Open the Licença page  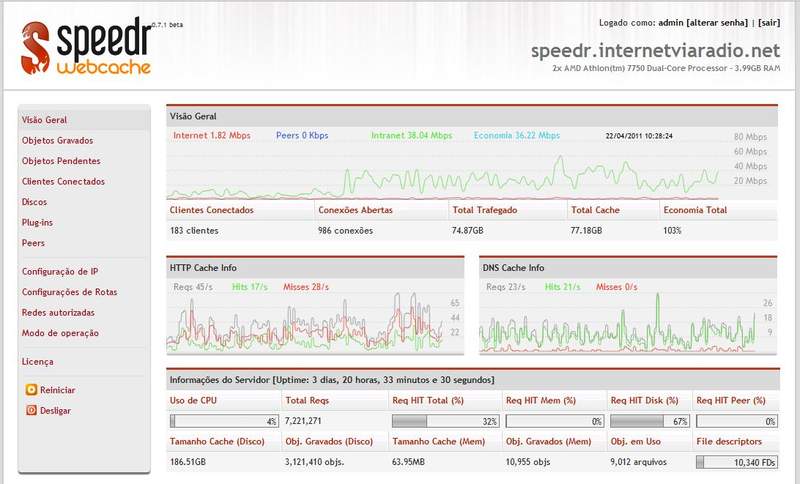pyautogui.click(x=37, y=361)
